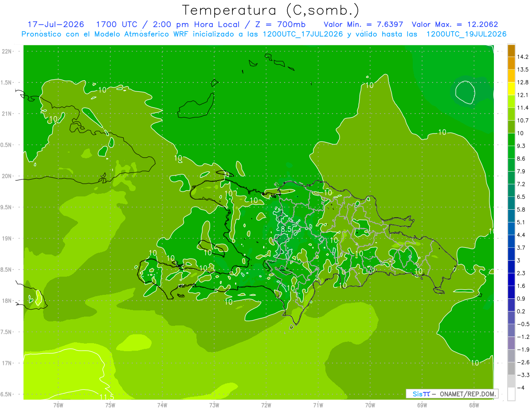Click '2:00 pm Hora Local' text
532x411 pixels.
click(x=196, y=24)
